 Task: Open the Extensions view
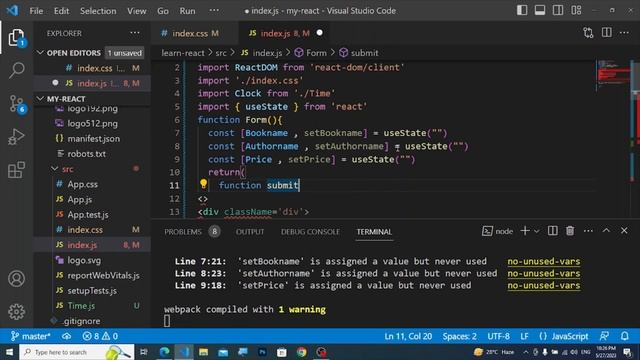tap(16, 170)
